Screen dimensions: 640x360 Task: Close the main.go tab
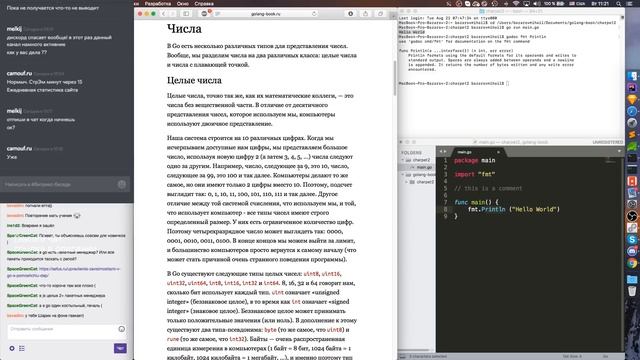tap(498, 152)
